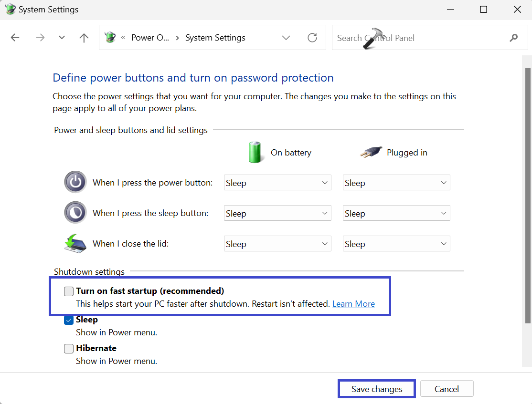Click the Forward navigation arrow

point(40,38)
